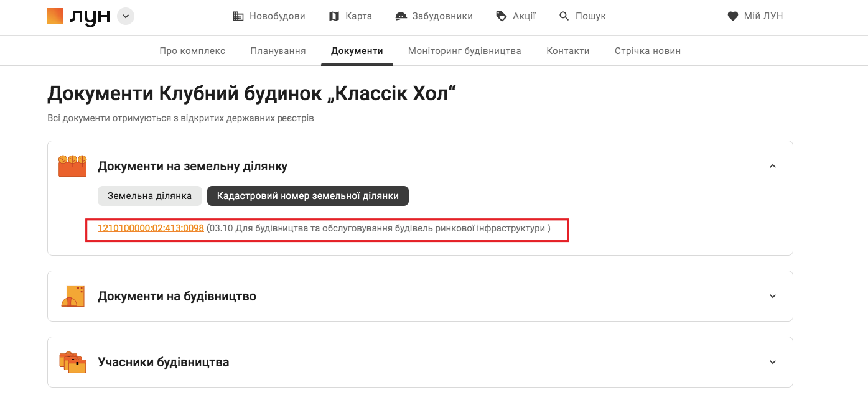Click the land plot icon beside Документи на земельну ділянку
The image size is (868, 400).
click(x=72, y=165)
